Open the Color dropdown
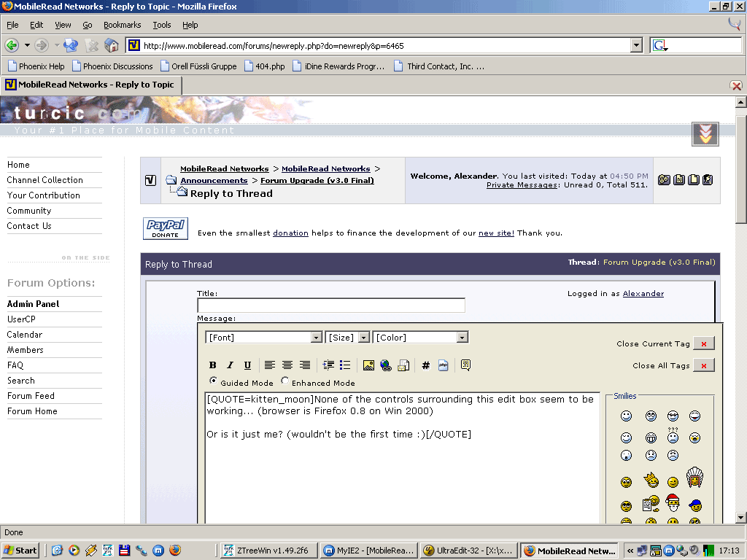Image resolution: width=747 pixels, height=560 pixels. (x=420, y=337)
